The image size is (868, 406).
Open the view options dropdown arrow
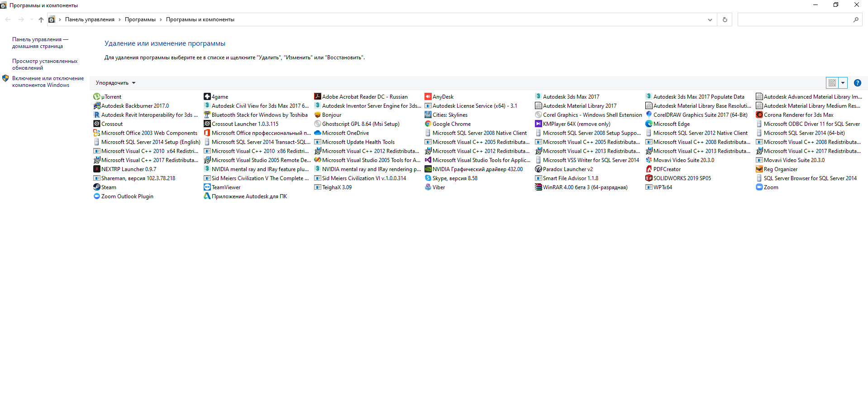[843, 83]
